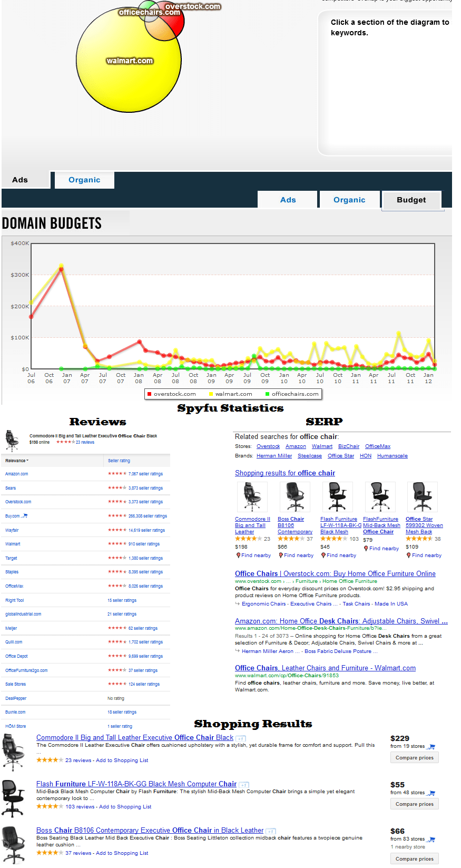This screenshot has width=461, height=868.
Task: Open the Wayfair seller link
Action: (x=12, y=530)
